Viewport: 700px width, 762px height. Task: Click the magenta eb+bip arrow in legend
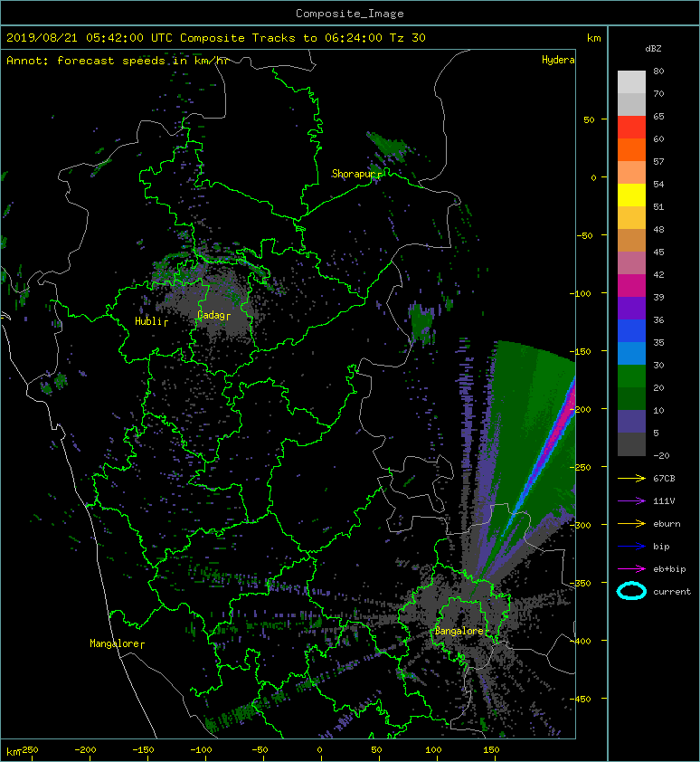click(631, 568)
